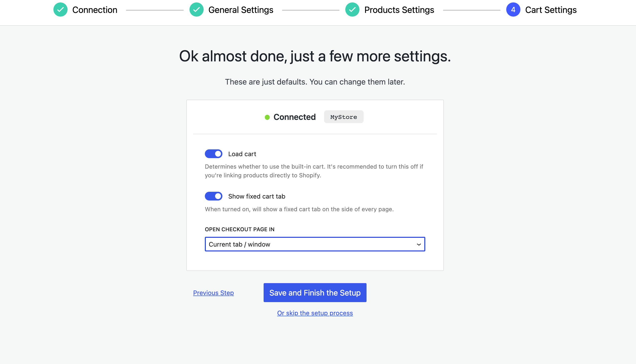The height and width of the screenshot is (364, 636).
Task: Click the dropdown chevron arrow
Action: pyautogui.click(x=418, y=245)
